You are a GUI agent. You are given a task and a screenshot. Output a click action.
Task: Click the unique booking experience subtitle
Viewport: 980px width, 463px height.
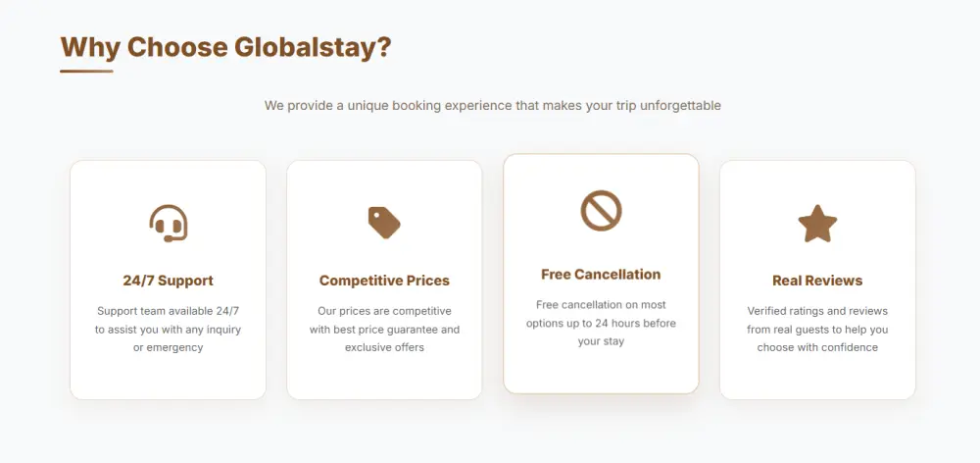(493, 105)
